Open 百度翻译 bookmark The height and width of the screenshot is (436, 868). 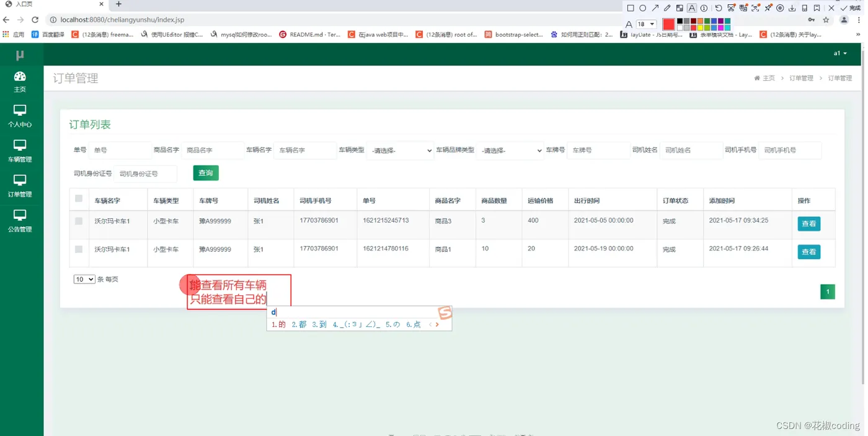48,35
